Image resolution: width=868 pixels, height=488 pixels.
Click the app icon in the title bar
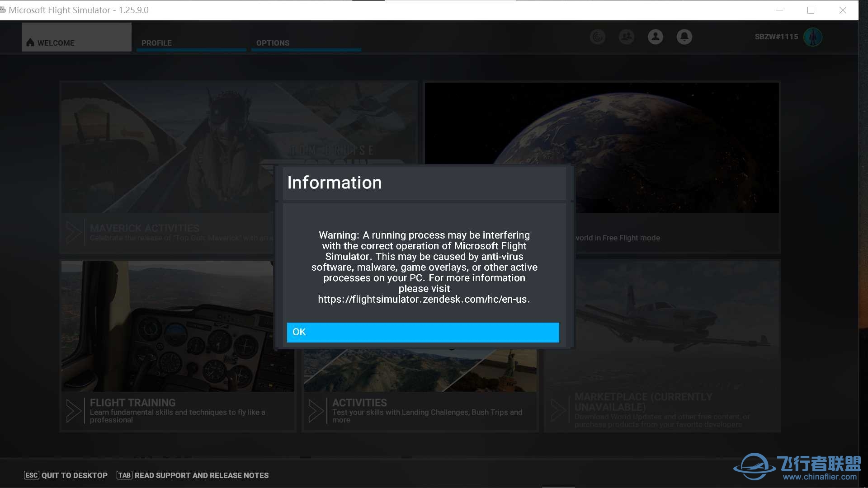click(x=3, y=10)
